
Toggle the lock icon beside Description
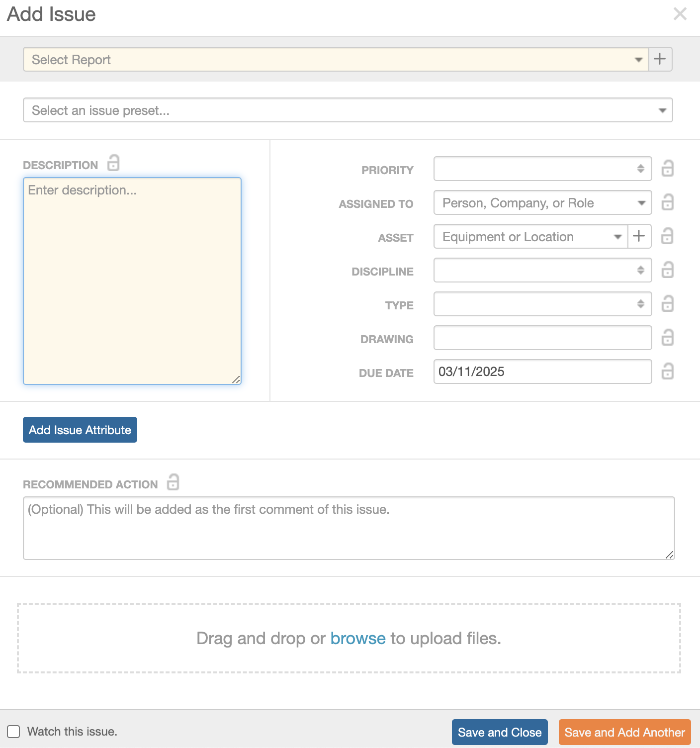click(x=113, y=163)
